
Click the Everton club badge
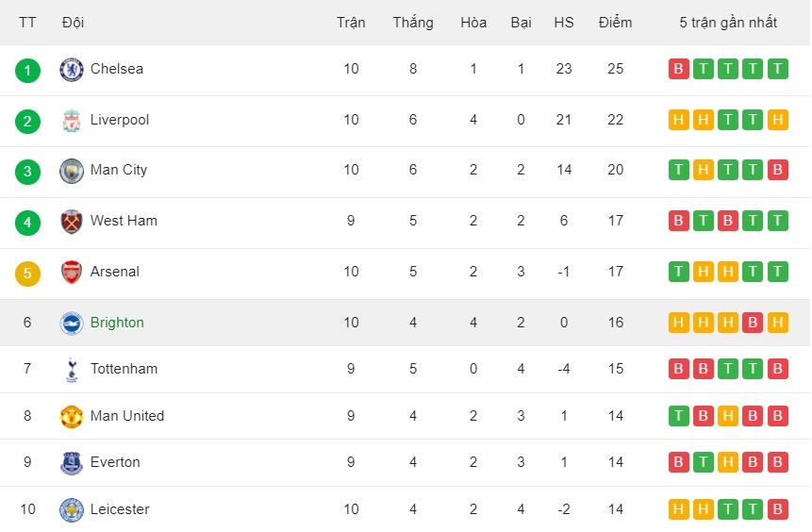tap(72, 462)
